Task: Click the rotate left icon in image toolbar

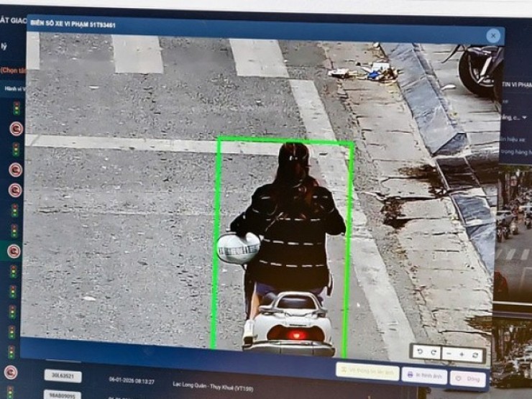Action: tap(419, 352)
